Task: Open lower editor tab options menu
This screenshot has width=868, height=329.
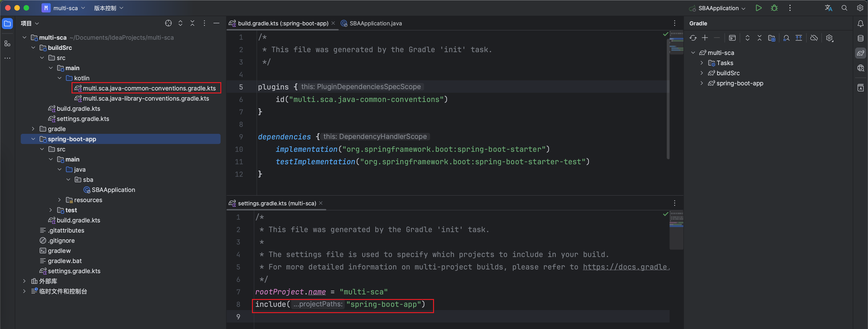Action: (675, 203)
